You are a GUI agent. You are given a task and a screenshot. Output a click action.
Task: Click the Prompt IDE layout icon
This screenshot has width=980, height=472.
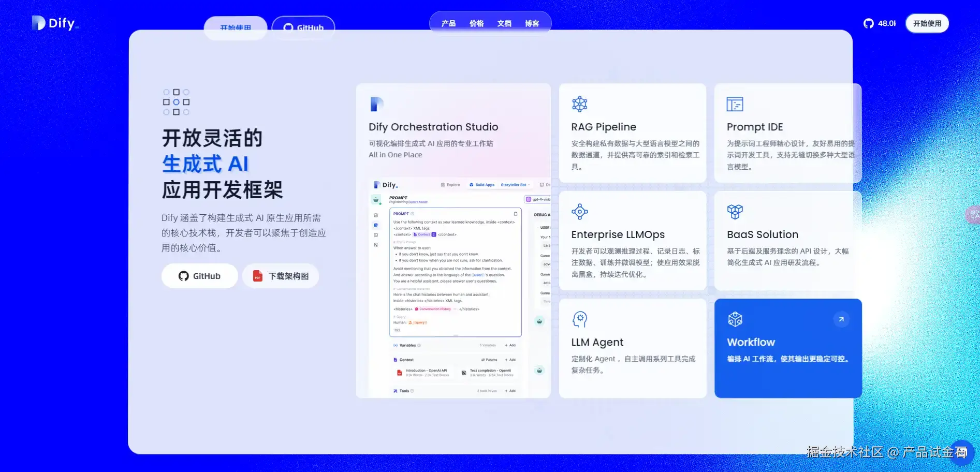(735, 104)
